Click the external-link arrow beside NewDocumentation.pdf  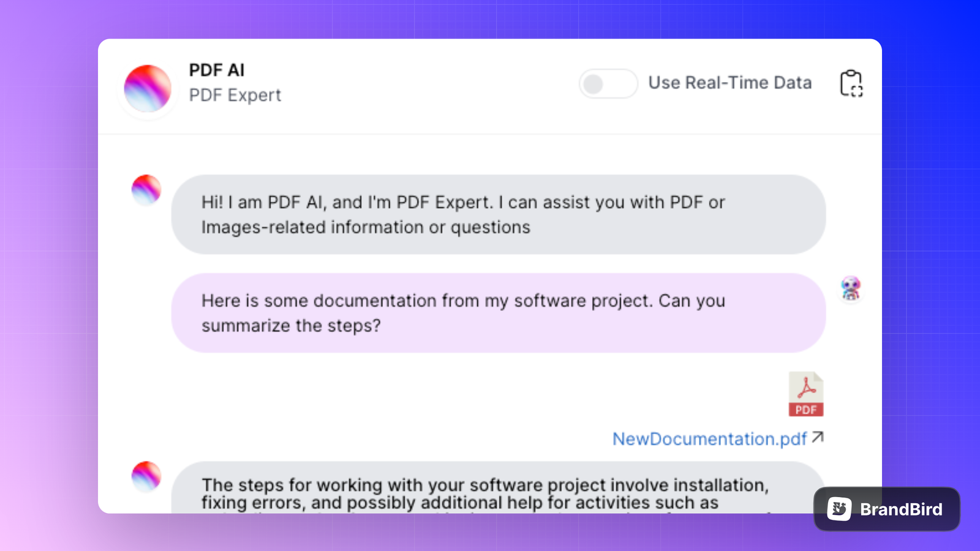coord(818,437)
